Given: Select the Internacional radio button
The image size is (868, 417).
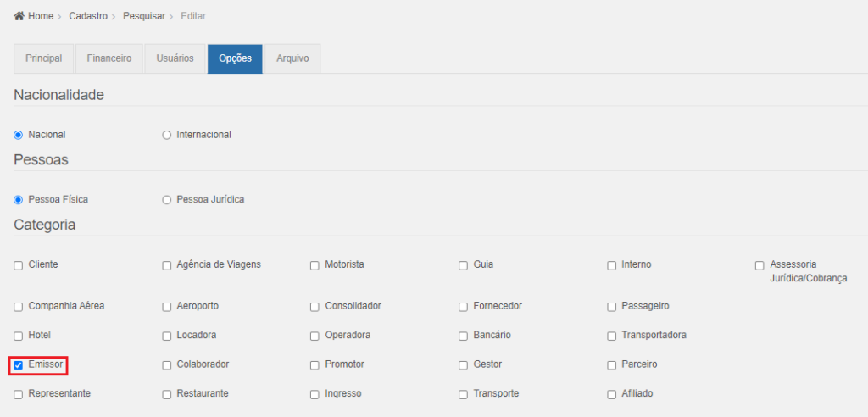Looking at the screenshot, I should coord(167,135).
